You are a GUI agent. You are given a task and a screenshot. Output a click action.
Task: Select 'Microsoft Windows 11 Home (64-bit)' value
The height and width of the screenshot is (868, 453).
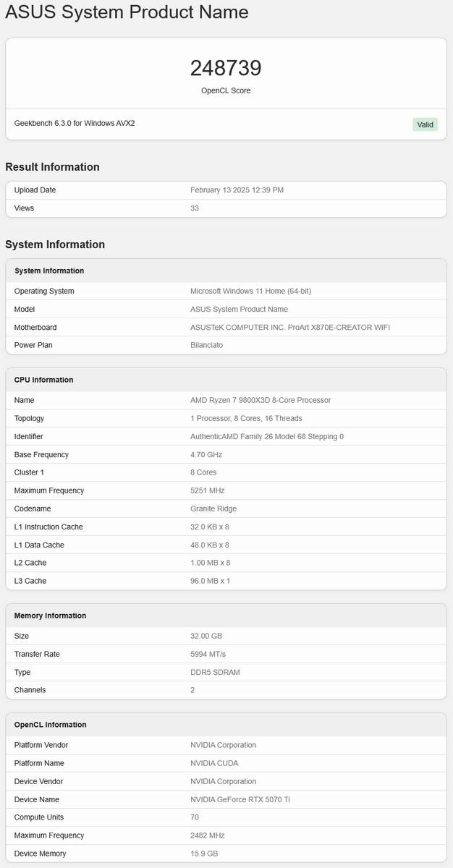pyautogui.click(x=250, y=291)
